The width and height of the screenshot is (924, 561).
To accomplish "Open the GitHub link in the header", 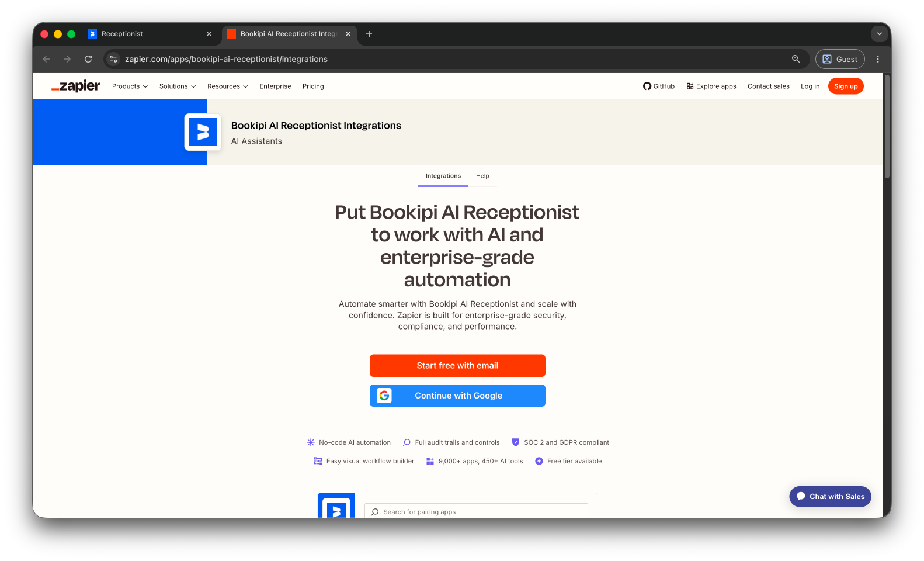I will coord(659,86).
